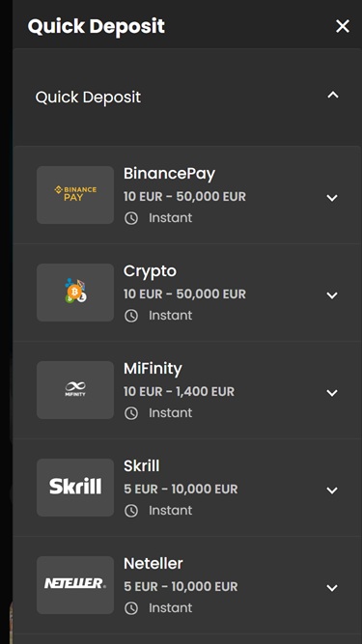Screen dimensions: 362x644
Task: Click the clock icon under BinancePay
Action: click(x=131, y=218)
